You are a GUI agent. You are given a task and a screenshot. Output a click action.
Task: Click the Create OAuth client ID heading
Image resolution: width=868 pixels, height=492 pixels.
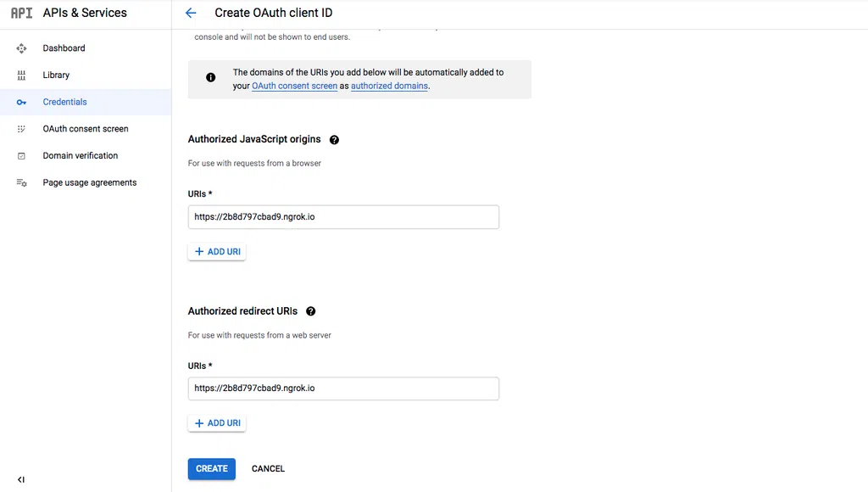click(274, 13)
